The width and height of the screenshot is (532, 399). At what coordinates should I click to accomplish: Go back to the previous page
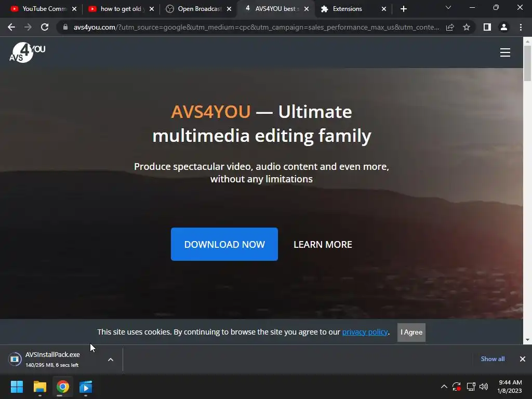point(11,27)
